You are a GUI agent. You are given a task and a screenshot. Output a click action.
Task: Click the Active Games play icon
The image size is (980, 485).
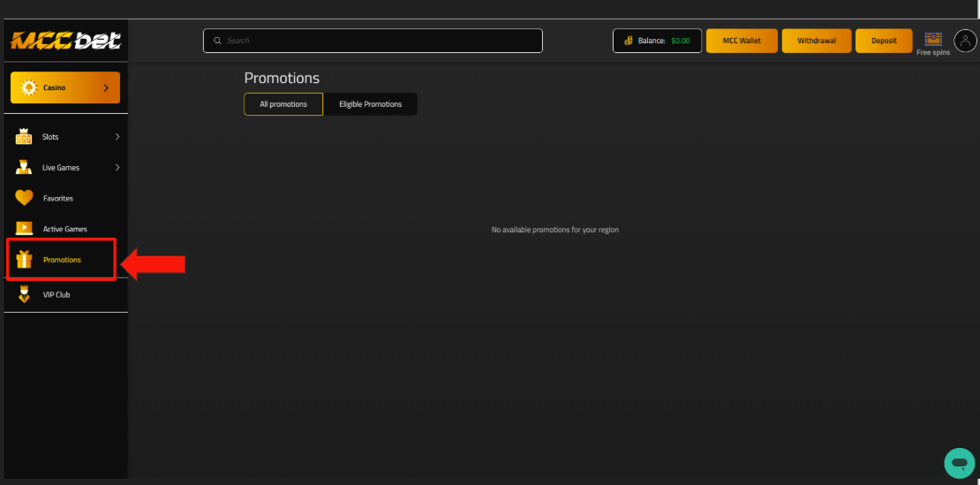(24, 229)
